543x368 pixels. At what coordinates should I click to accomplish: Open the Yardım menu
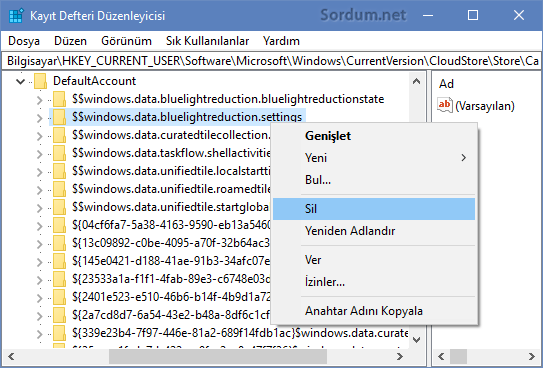[281, 41]
